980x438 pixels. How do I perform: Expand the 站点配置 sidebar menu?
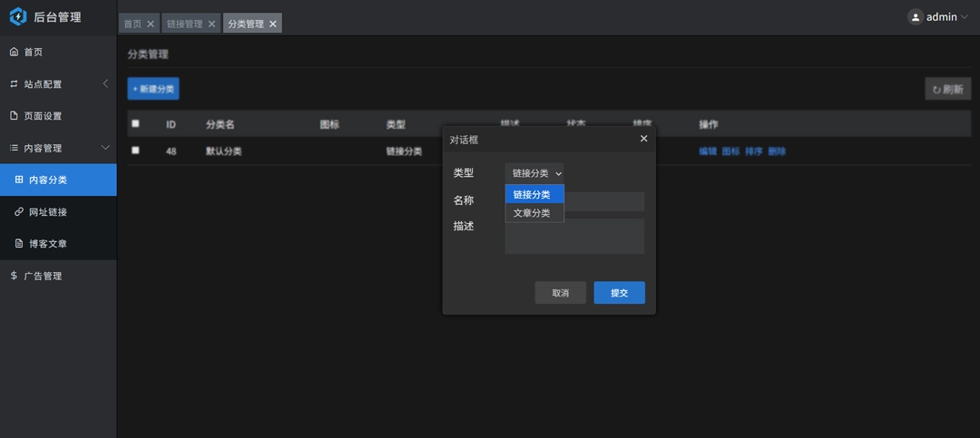58,84
